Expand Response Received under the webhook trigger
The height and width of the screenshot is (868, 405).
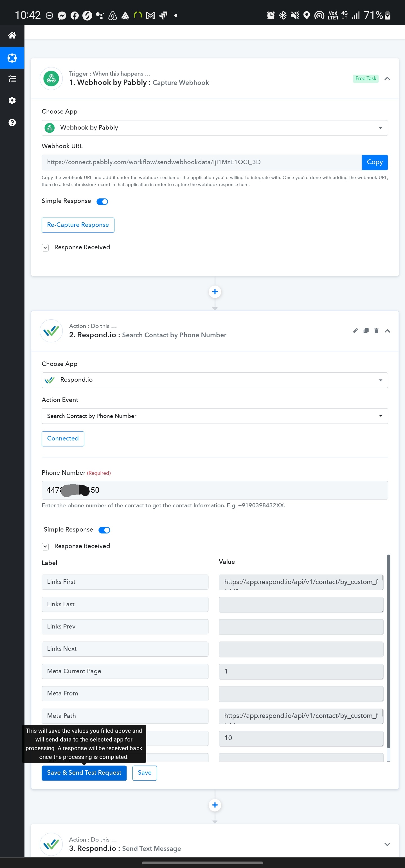click(x=45, y=248)
